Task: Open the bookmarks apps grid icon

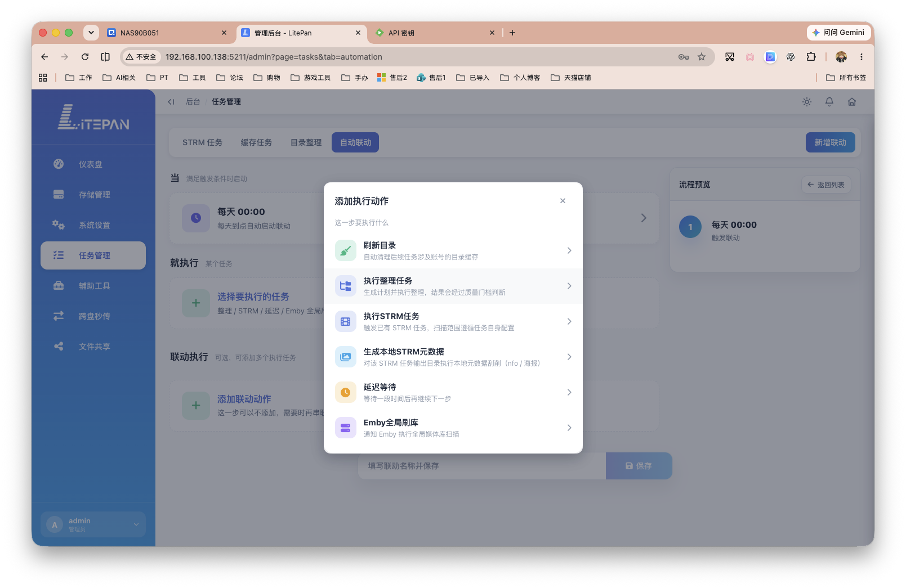Action: [x=43, y=78]
